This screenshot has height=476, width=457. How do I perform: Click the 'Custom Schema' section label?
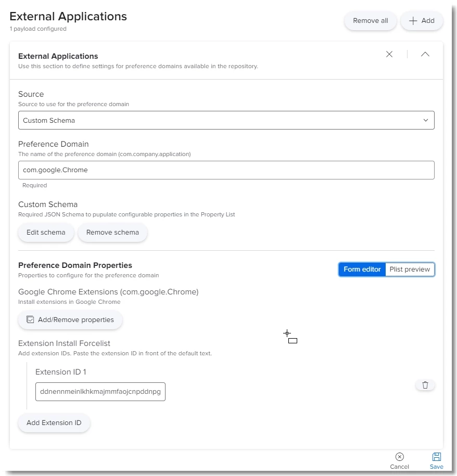[48, 204]
